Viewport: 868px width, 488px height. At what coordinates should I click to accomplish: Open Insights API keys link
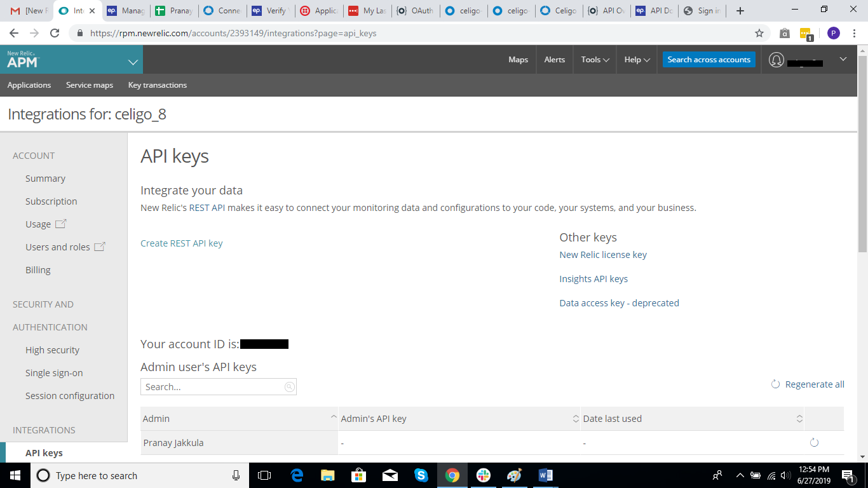coord(593,279)
